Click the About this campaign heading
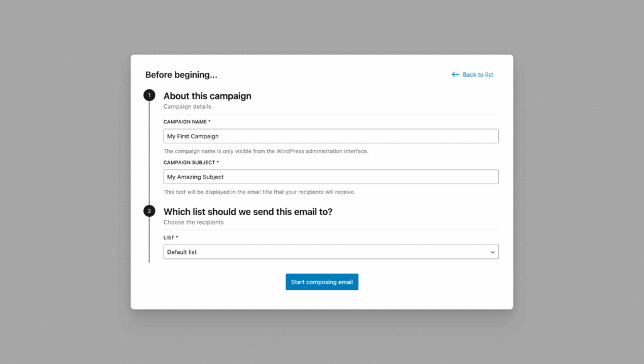 (207, 96)
